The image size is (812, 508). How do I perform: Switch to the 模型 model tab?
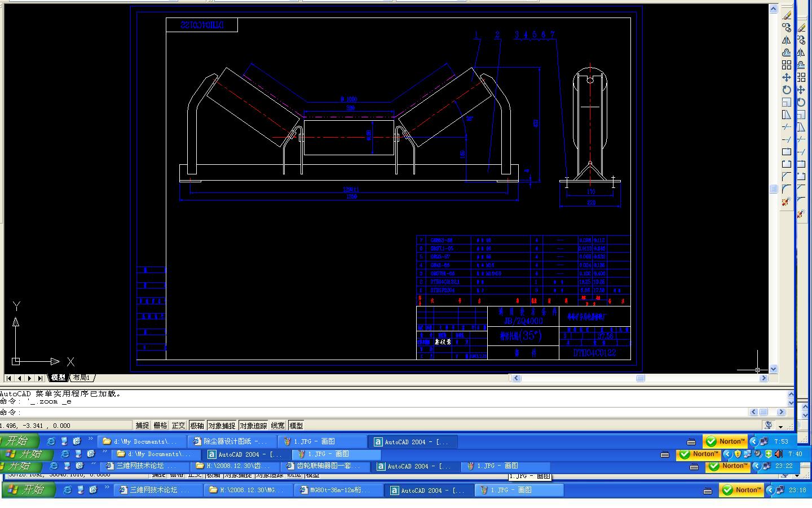point(58,378)
